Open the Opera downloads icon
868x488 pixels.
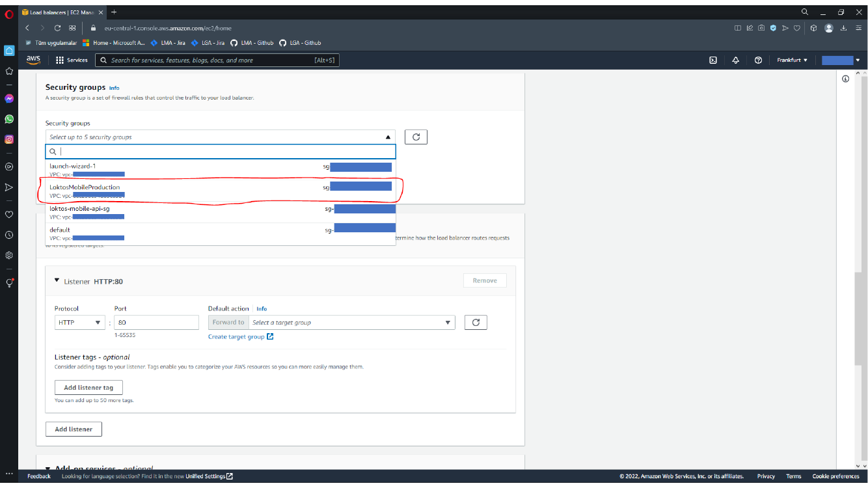[x=844, y=28]
